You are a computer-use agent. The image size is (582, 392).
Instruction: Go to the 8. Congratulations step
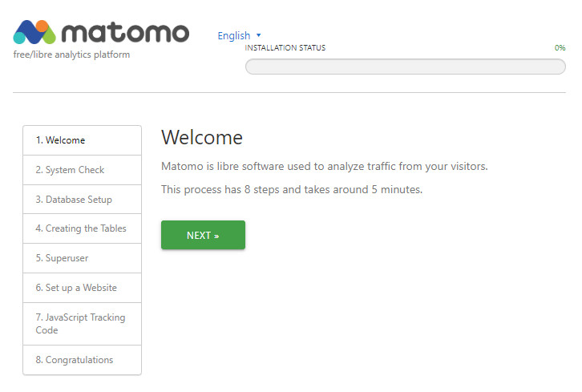82,360
